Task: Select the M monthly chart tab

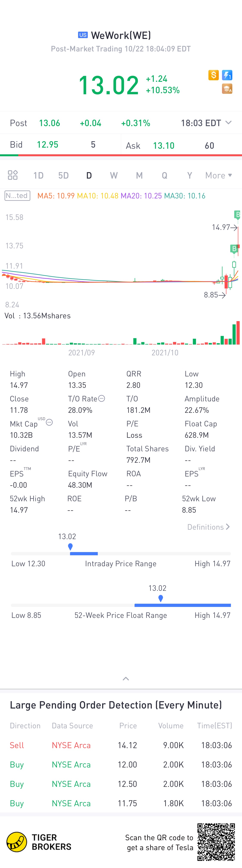Action: click(x=139, y=175)
